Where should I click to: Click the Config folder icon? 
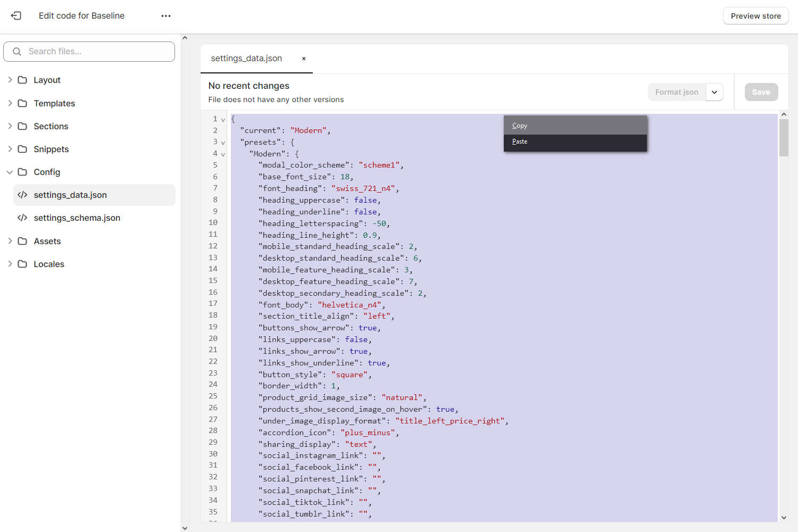22,172
